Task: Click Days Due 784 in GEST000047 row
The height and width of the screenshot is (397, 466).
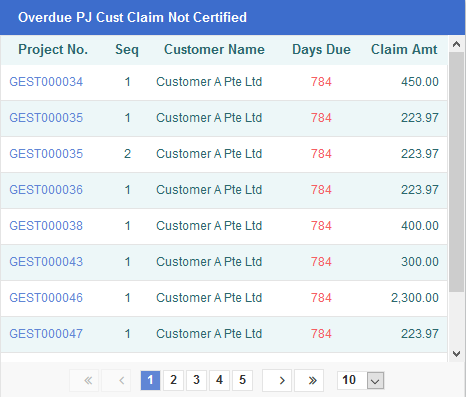Action: pos(321,334)
